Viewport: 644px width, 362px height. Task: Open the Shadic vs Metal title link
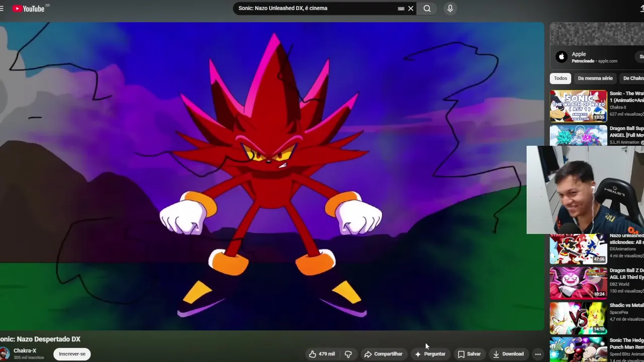[626, 305]
